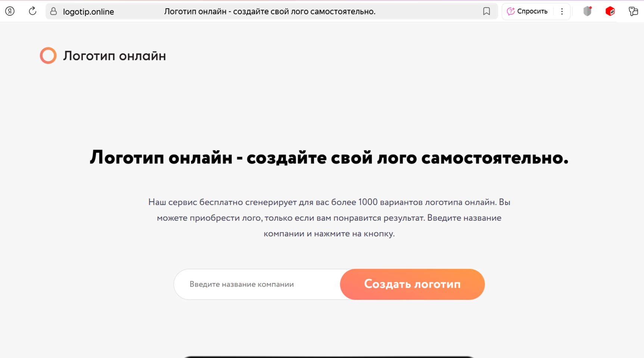Click the Создать логотип button
Viewport: 644px width, 358px height.
click(412, 284)
